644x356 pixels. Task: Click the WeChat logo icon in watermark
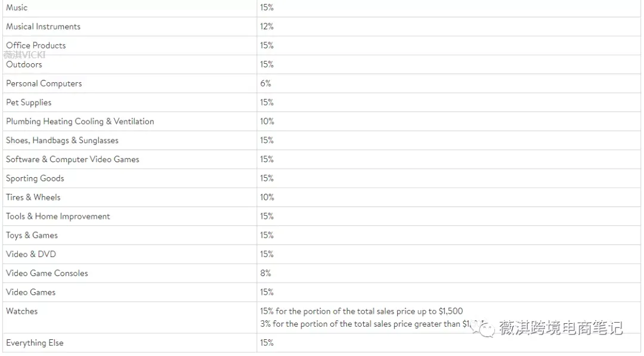(484, 327)
